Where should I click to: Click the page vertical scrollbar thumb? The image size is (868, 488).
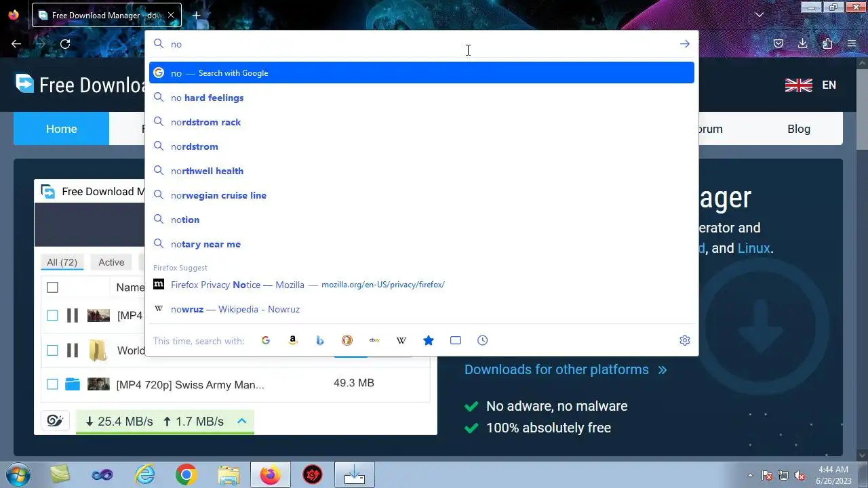862,108
